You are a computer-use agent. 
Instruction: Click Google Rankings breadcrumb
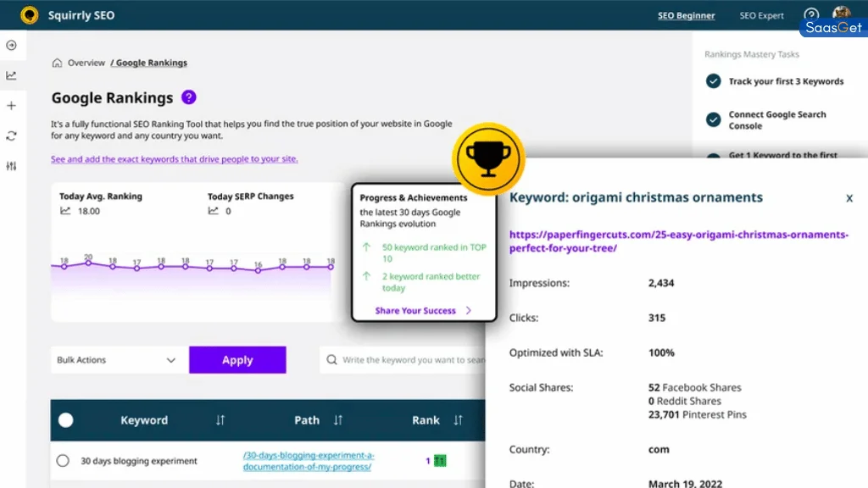149,63
